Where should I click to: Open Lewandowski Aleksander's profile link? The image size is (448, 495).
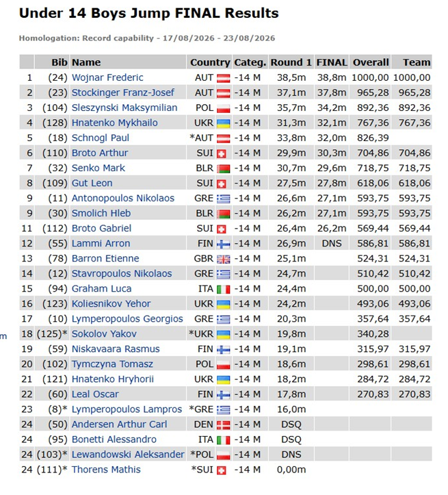[128, 455]
